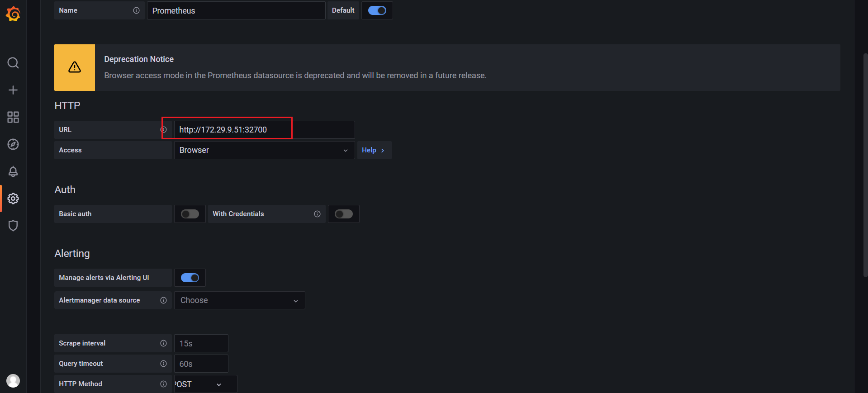Screen dimensions: 868x393
Task: Click the Manage alerts via Alerting UI label
Action: pos(104,278)
